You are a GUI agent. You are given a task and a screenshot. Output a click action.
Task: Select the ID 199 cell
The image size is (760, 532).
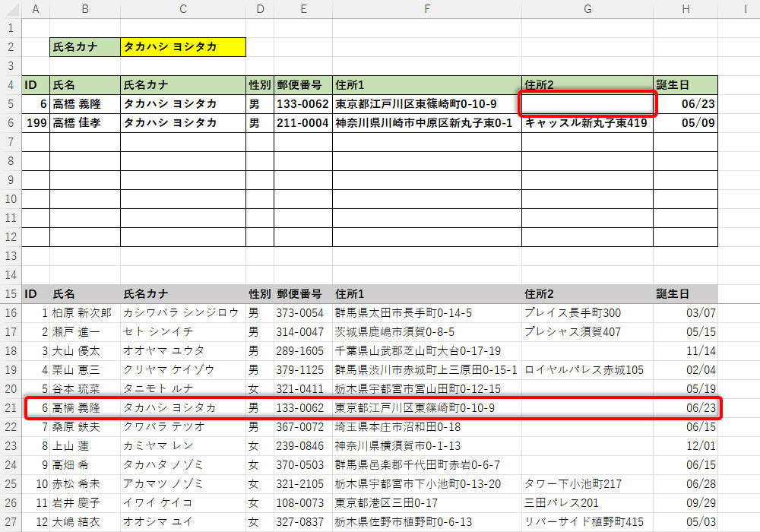36,123
